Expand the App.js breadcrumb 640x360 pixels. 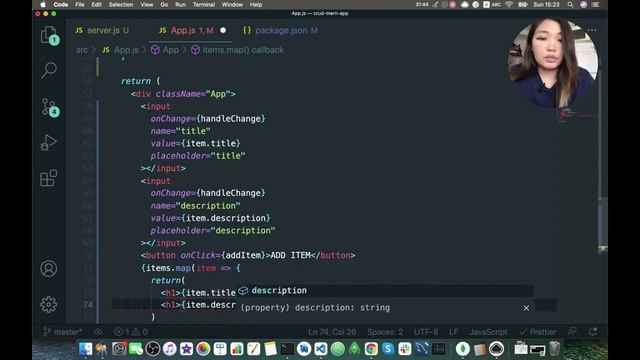(x=127, y=50)
